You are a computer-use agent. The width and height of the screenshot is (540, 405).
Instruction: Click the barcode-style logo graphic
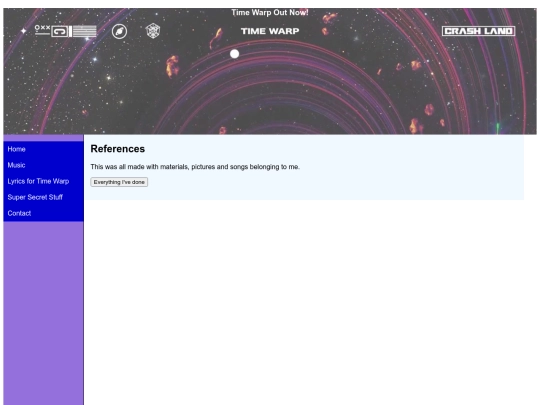point(66,31)
